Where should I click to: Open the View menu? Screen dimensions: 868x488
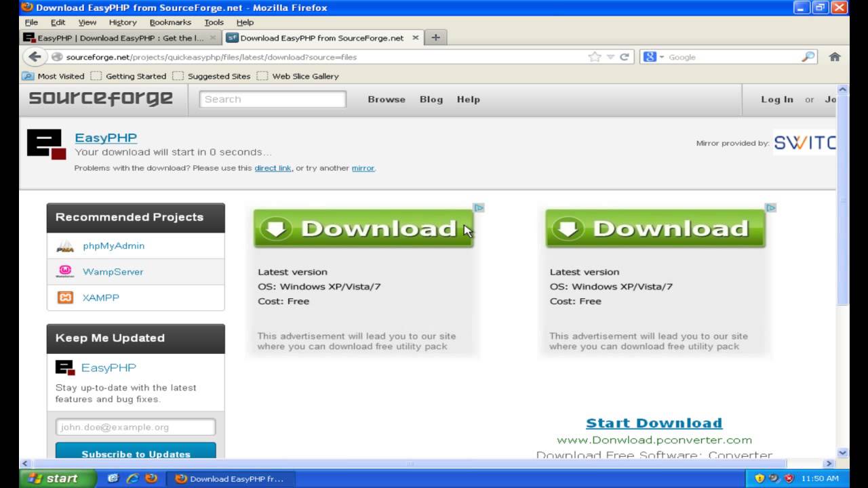click(x=87, y=22)
